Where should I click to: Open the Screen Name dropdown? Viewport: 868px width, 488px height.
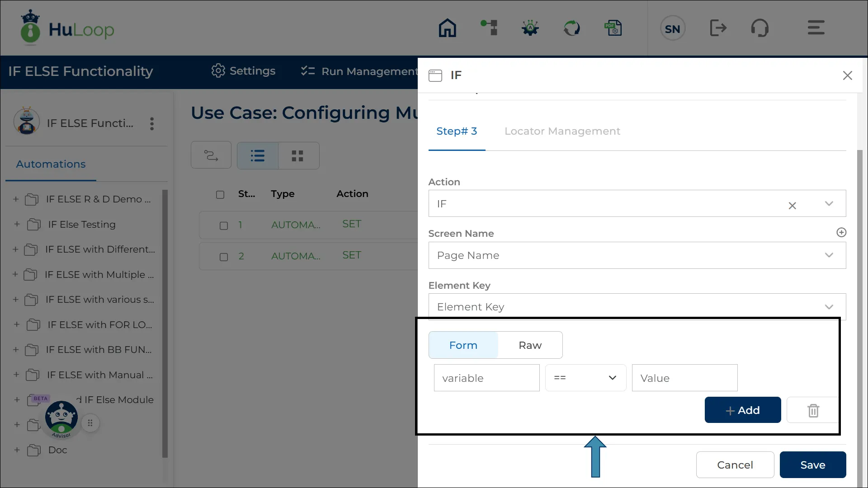pos(637,255)
